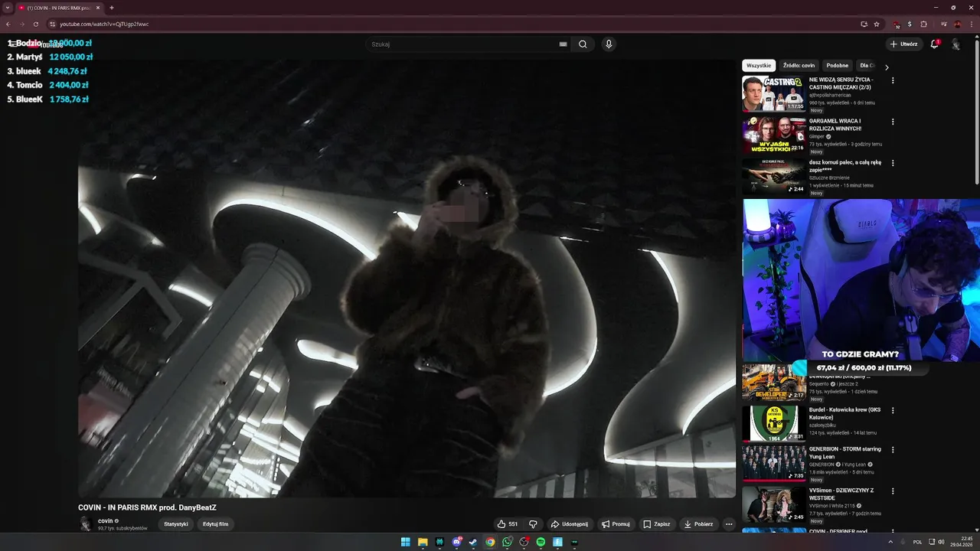Select the Podobne filter chip
The height and width of the screenshot is (551, 980).
pyautogui.click(x=838, y=66)
